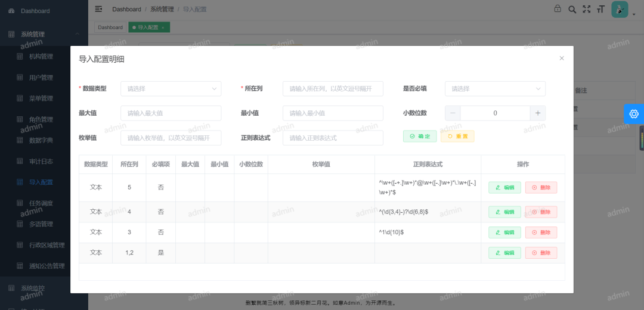Click the 重置 reset button
The width and height of the screenshot is (644, 310).
click(x=457, y=137)
